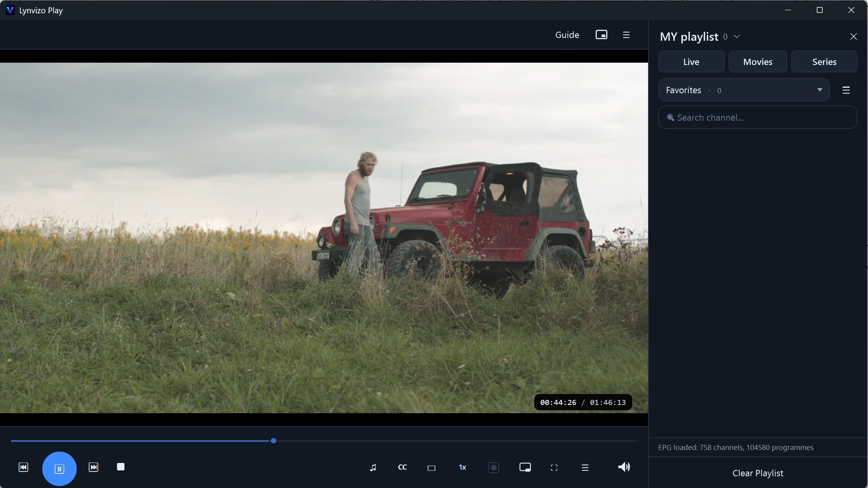Toggle closed captions CC
868x488 pixels.
coord(402,467)
